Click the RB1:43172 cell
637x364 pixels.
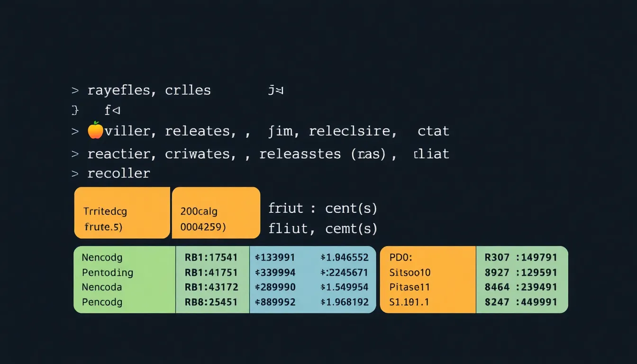pyautogui.click(x=211, y=287)
